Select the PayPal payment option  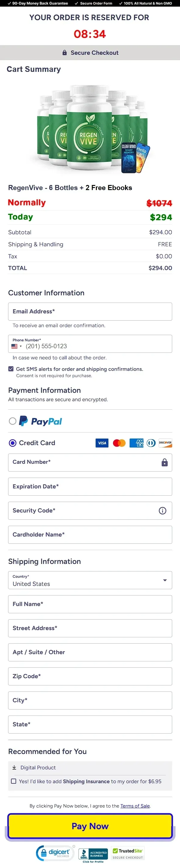point(12,421)
